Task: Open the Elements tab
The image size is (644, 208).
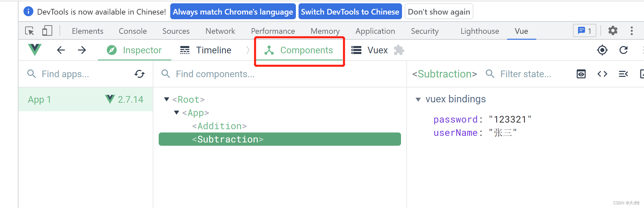Action: tap(88, 31)
